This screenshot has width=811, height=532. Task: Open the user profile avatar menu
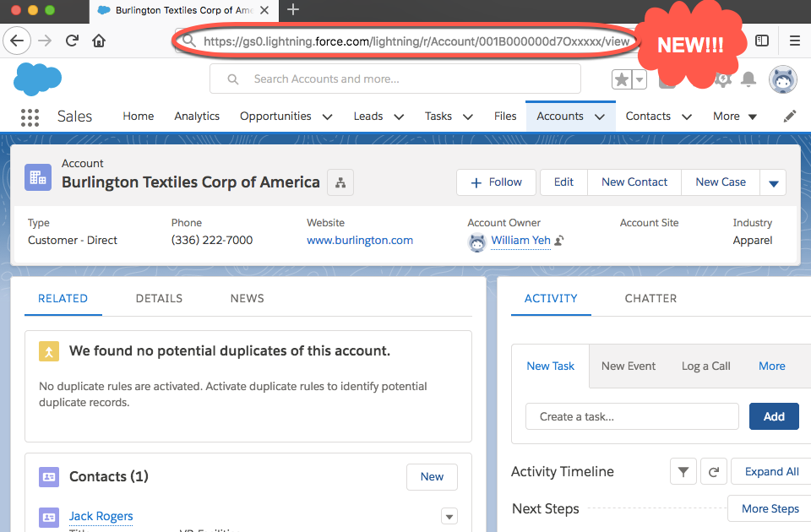(783, 79)
